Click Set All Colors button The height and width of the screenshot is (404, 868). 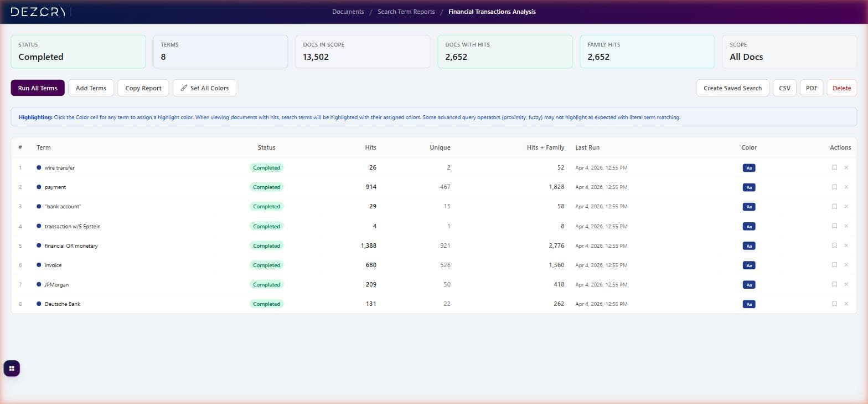pos(204,88)
